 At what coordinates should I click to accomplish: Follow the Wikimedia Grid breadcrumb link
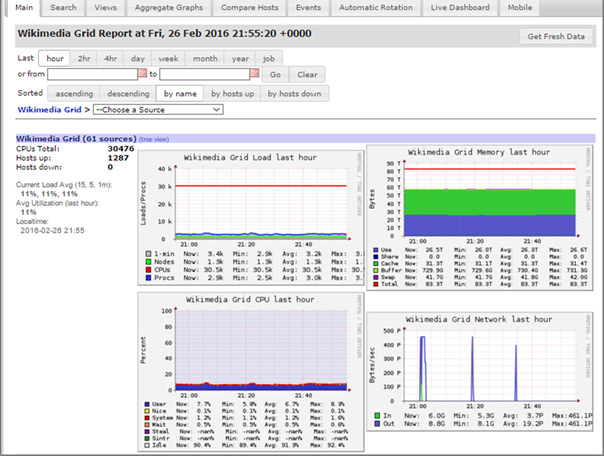[49, 110]
